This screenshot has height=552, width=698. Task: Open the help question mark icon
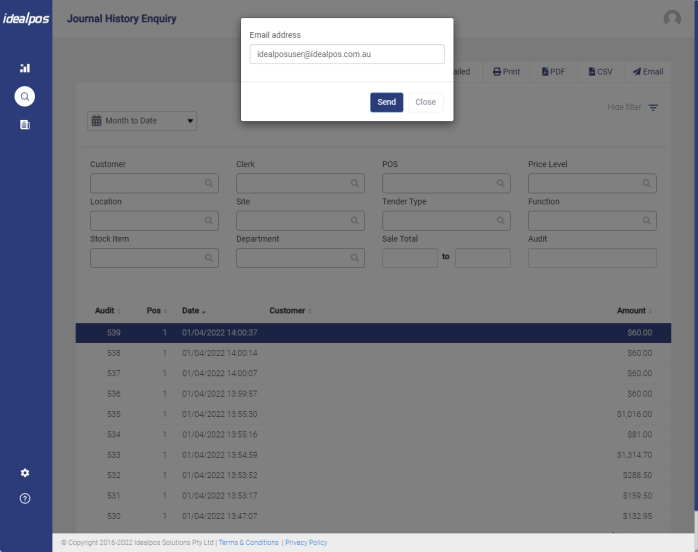[25, 499]
